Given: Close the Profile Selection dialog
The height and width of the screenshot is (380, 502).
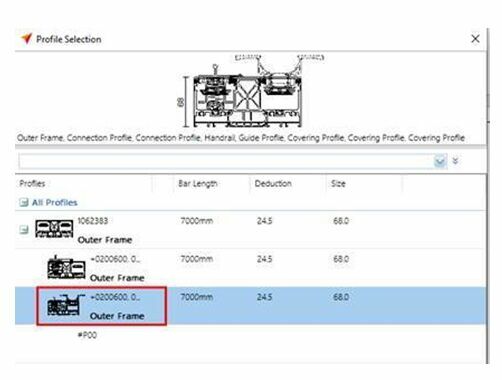Looking at the screenshot, I should [x=475, y=39].
